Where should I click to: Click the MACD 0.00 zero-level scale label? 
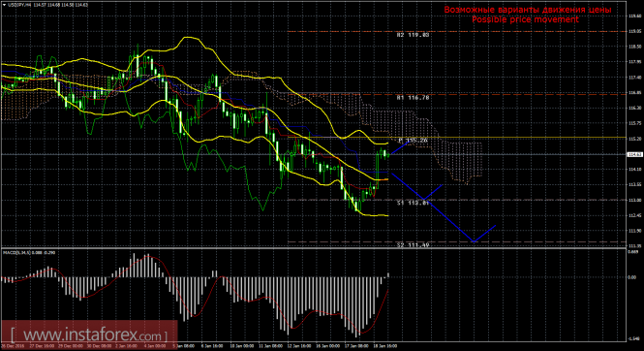[x=632, y=277]
